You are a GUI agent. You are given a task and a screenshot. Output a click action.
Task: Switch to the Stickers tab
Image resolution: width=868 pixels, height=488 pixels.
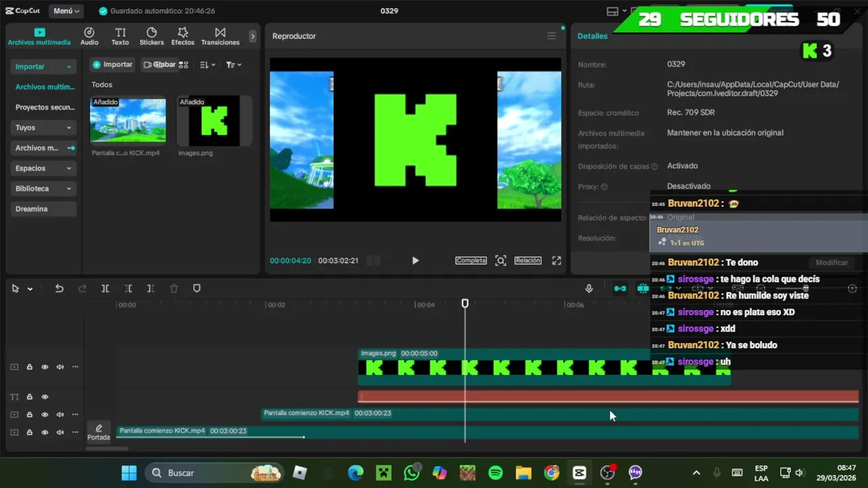pos(151,37)
